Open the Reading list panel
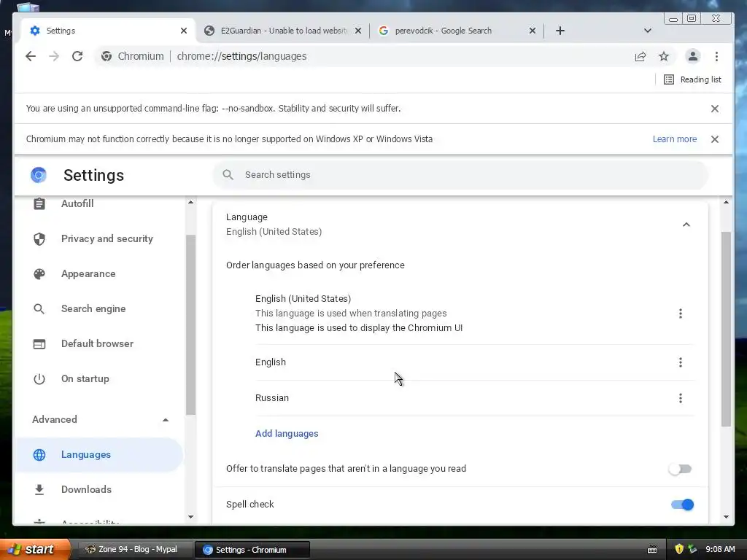 pos(693,79)
